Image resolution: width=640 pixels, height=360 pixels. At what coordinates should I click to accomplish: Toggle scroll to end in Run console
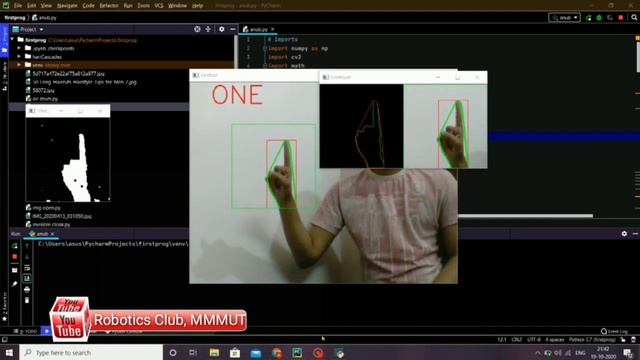(27, 278)
